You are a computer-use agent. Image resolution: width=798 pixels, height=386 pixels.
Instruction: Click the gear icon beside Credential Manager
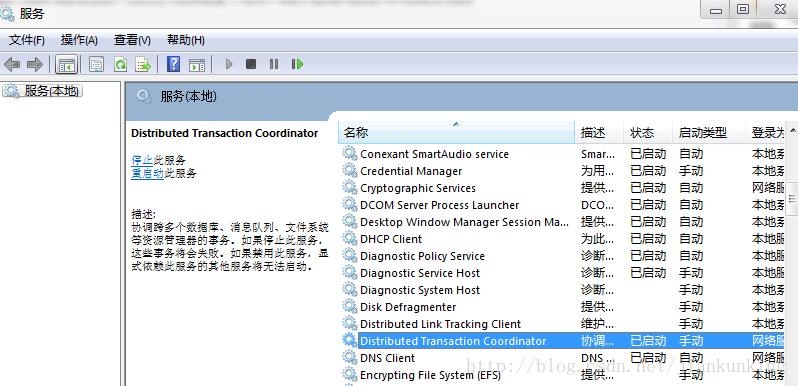click(x=350, y=170)
